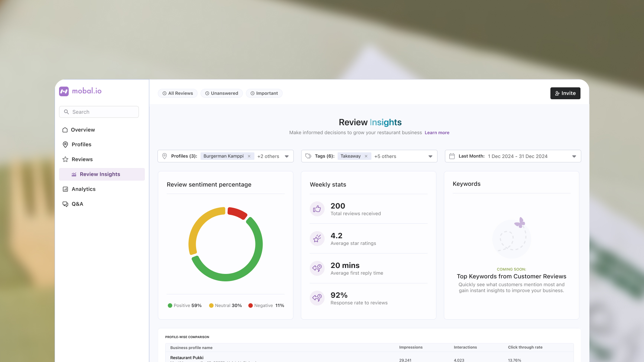Click the Profiles location pin icon
644x362 pixels.
point(65,145)
